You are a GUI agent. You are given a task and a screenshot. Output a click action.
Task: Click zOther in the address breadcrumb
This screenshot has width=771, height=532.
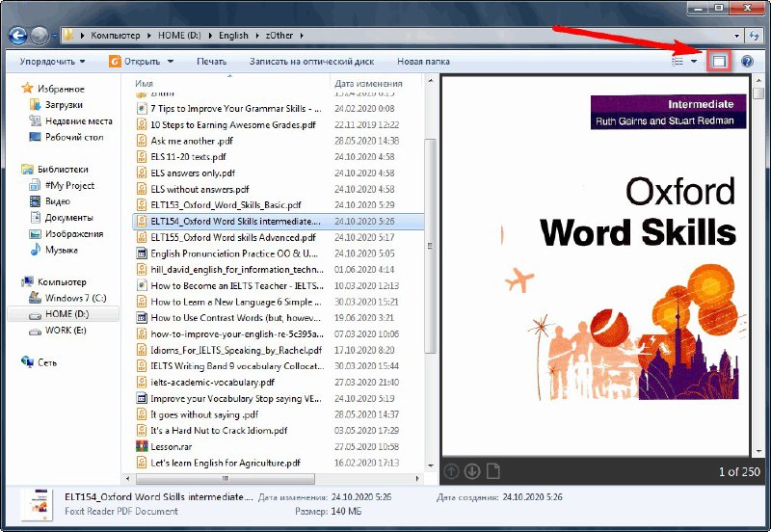(279, 36)
